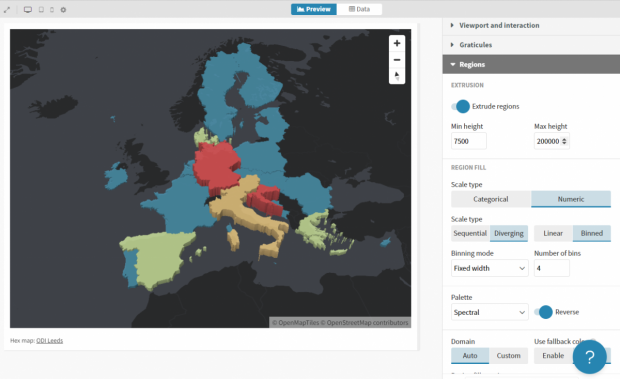620x379 pixels.
Task: Open the preview settings gear icon
Action: click(x=63, y=10)
